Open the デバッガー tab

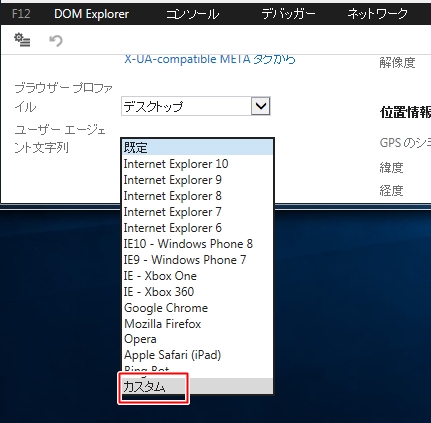click(288, 14)
